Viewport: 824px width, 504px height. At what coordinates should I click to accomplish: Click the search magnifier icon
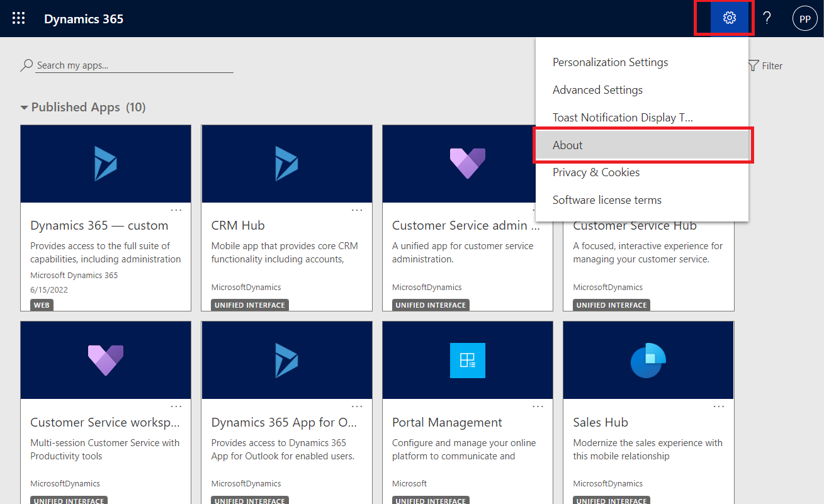point(26,65)
